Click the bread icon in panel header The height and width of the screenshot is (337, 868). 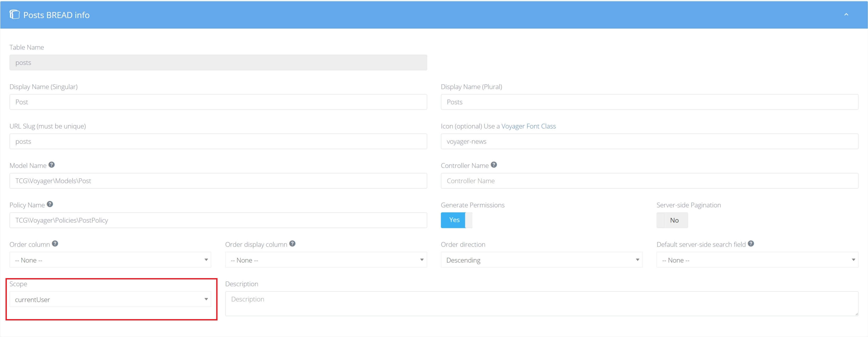pos(14,14)
